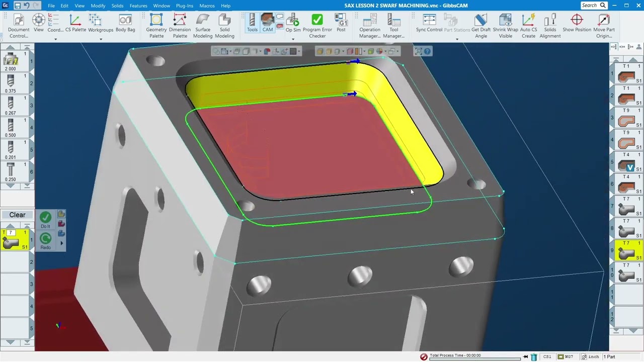Click the trash icon in status bar
Image resolution: width=644 pixels, height=362 pixels.
tap(534, 357)
